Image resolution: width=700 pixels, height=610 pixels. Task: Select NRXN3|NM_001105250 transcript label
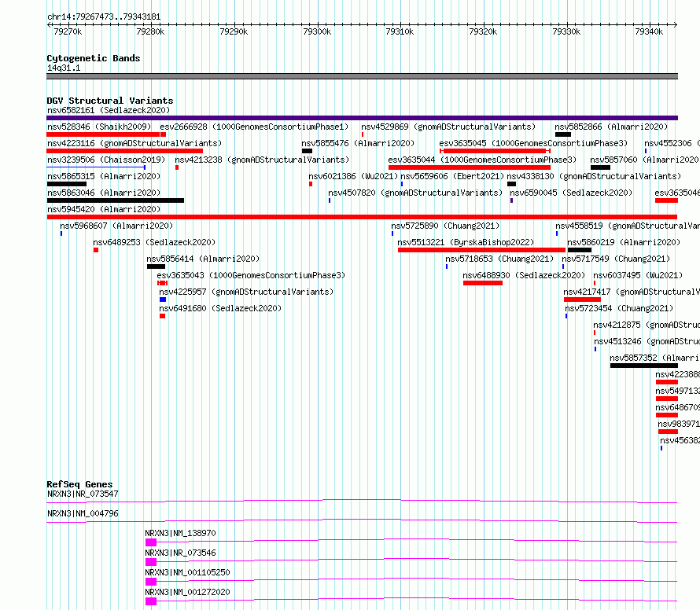tap(187, 572)
